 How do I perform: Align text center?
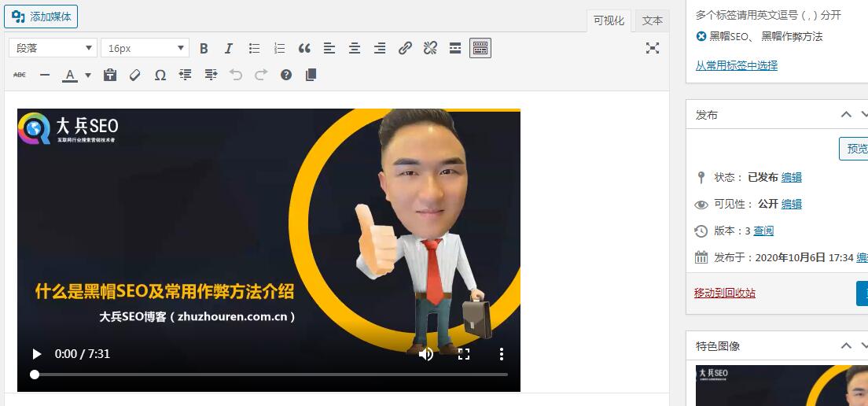[x=355, y=48]
